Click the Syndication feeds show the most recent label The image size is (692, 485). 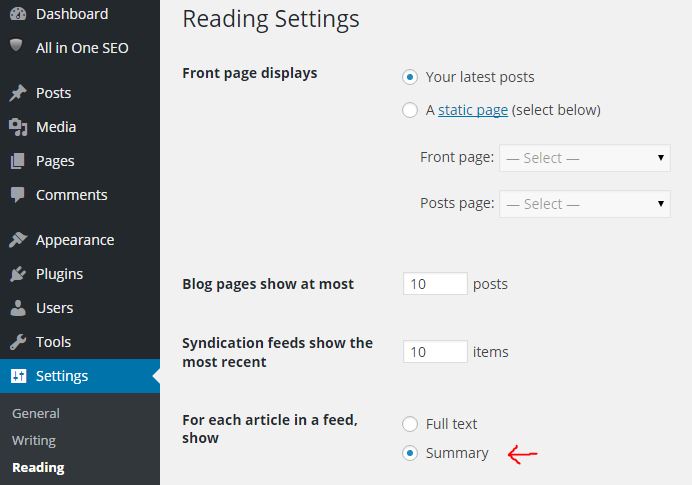pyautogui.click(x=278, y=352)
